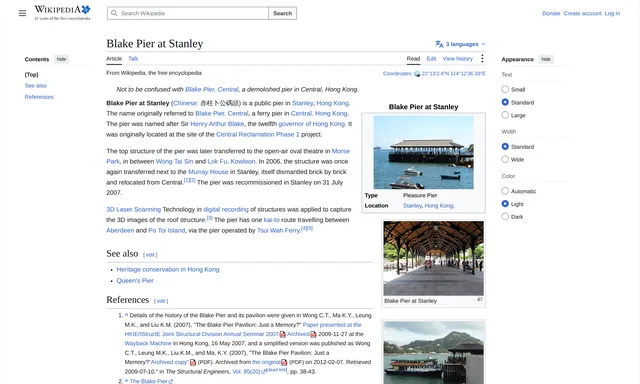This screenshot has height=384, width=640.
Task: Open Heritage conservation in Hong Kong link
Action: coord(168,269)
